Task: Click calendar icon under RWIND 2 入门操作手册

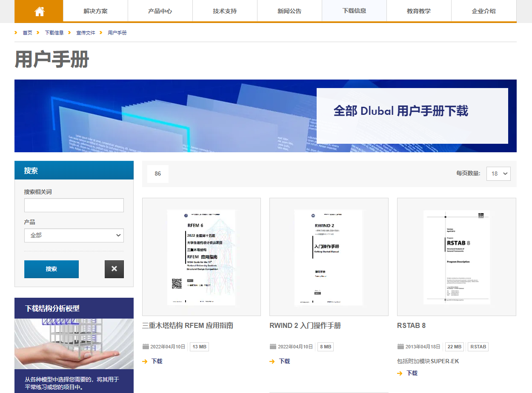Action: pyautogui.click(x=273, y=347)
